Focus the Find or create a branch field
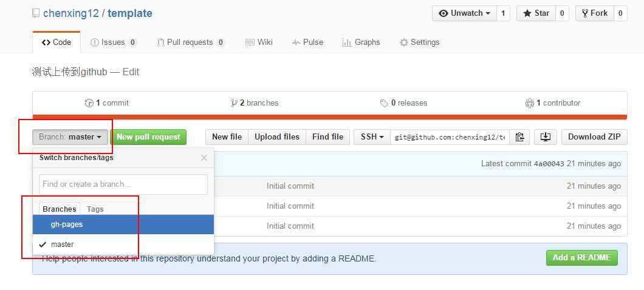 click(123, 184)
